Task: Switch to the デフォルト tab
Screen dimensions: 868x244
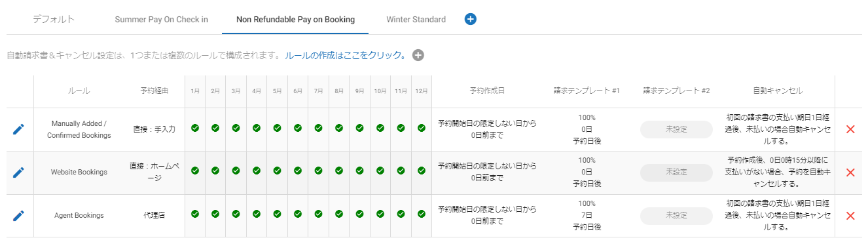Action: [54, 19]
